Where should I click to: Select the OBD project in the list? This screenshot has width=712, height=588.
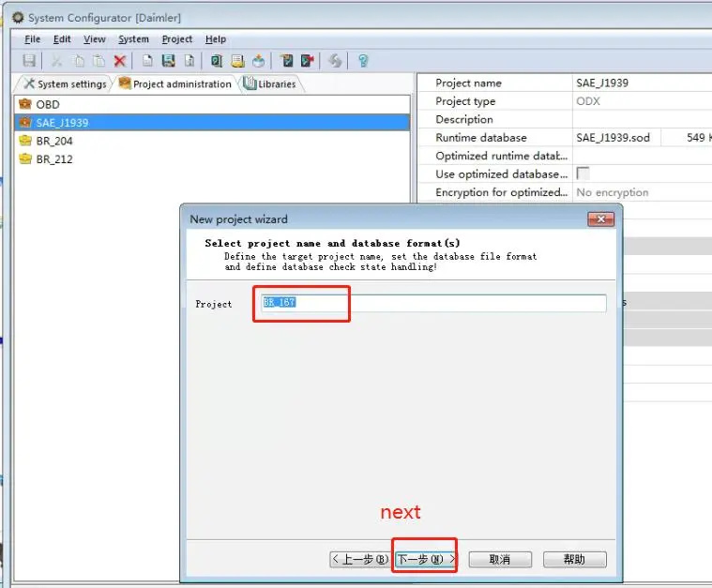(47, 104)
